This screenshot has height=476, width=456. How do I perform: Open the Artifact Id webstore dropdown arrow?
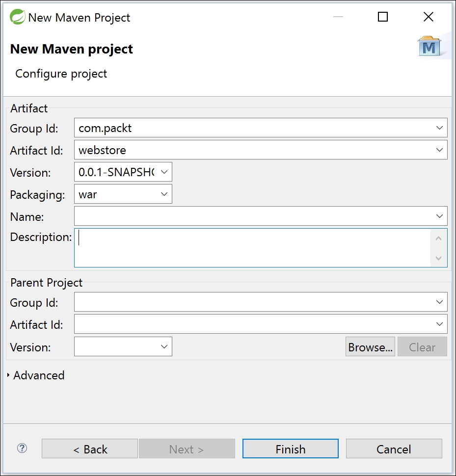pyautogui.click(x=439, y=150)
